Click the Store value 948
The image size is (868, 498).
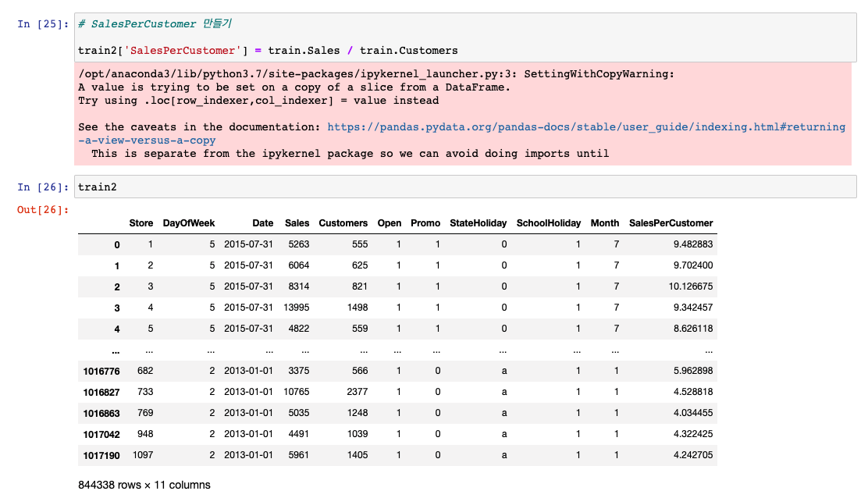pos(145,434)
